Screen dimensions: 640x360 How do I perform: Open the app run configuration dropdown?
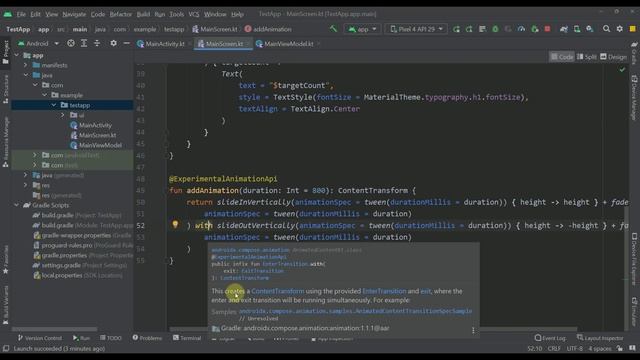[x=362, y=29]
